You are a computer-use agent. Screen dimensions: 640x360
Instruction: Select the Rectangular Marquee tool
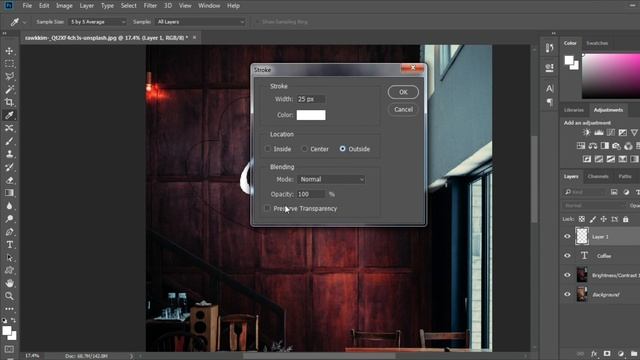(9, 64)
